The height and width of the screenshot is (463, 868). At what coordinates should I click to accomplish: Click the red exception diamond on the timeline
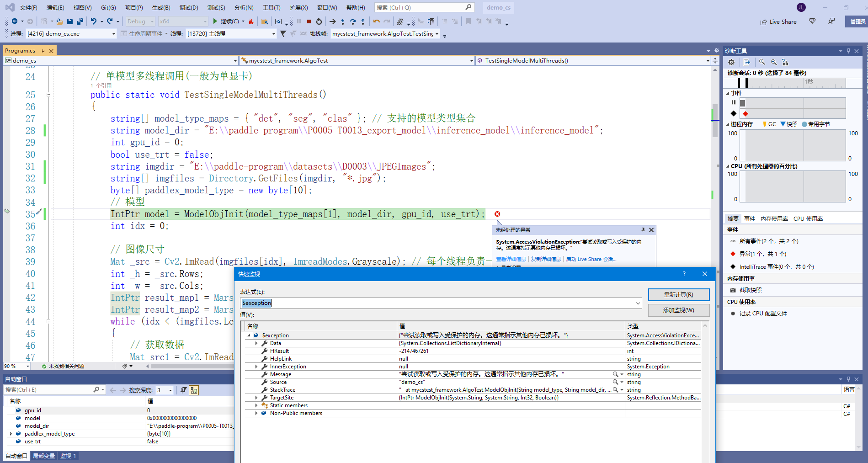coord(746,114)
